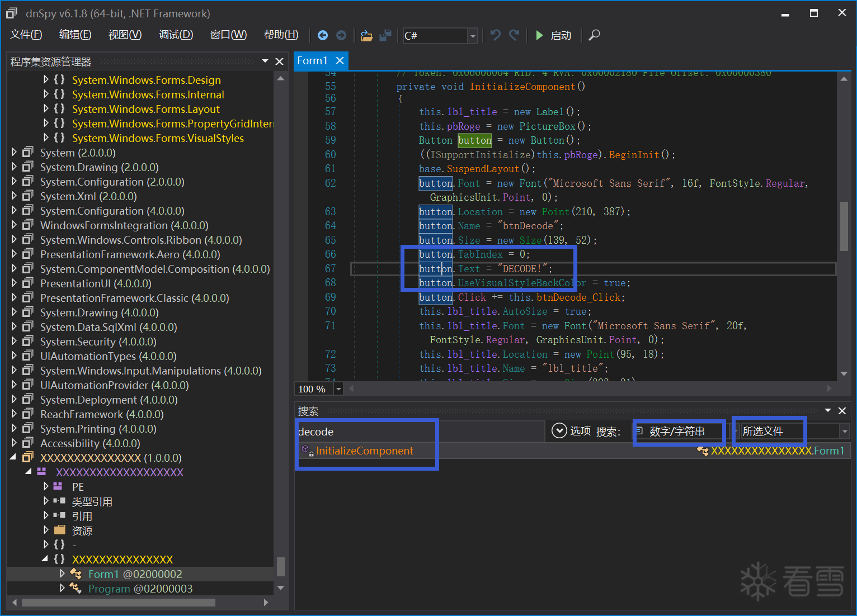Click the open file folder icon
This screenshot has width=857, height=616.
pos(366,35)
